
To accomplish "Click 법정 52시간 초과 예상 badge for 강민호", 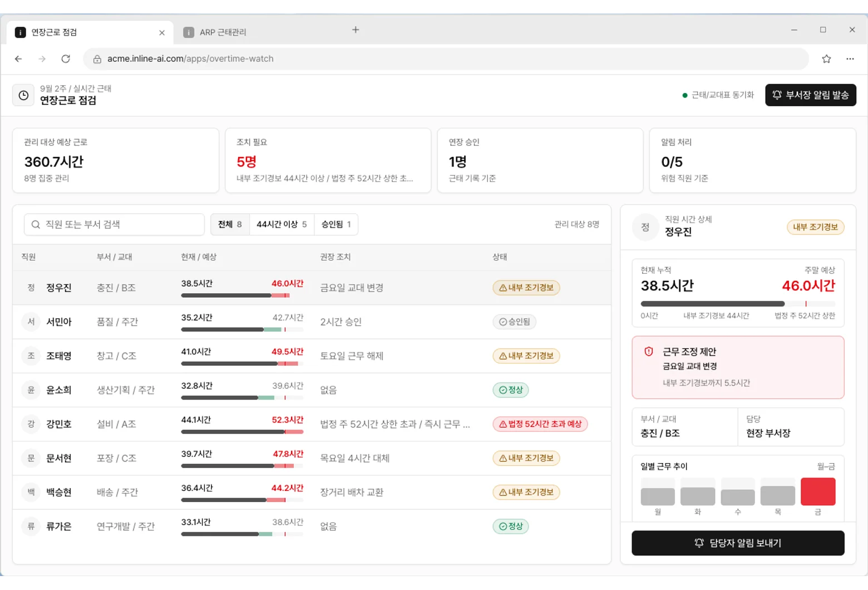I will pyautogui.click(x=540, y=424).
